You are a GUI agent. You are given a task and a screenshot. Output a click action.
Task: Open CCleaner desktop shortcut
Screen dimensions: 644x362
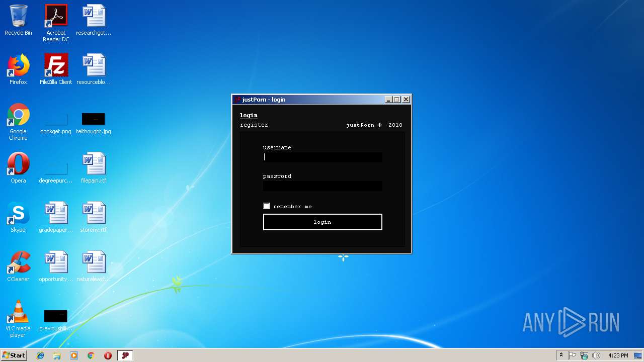pos(18,267)
